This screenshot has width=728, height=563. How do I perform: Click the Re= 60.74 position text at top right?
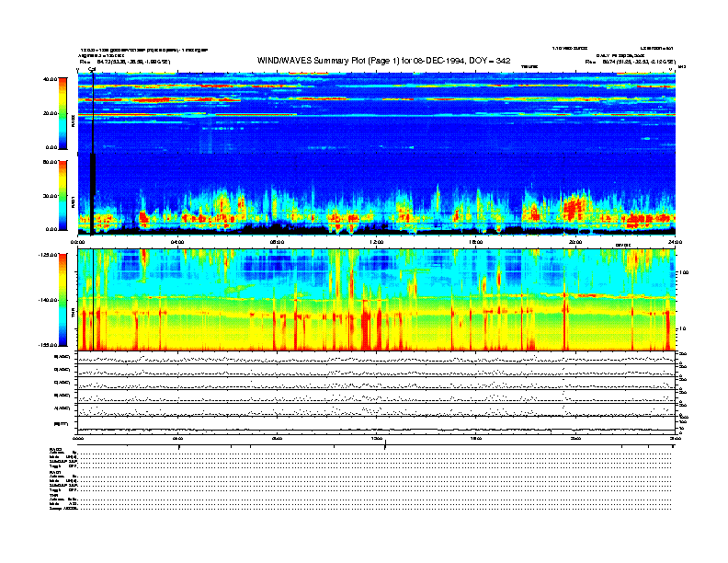tap(631, 62)
